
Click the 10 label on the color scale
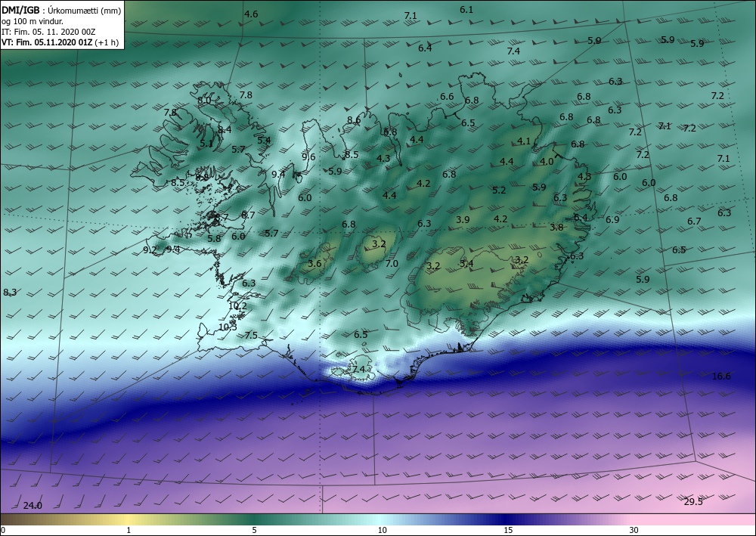[382, 530]
